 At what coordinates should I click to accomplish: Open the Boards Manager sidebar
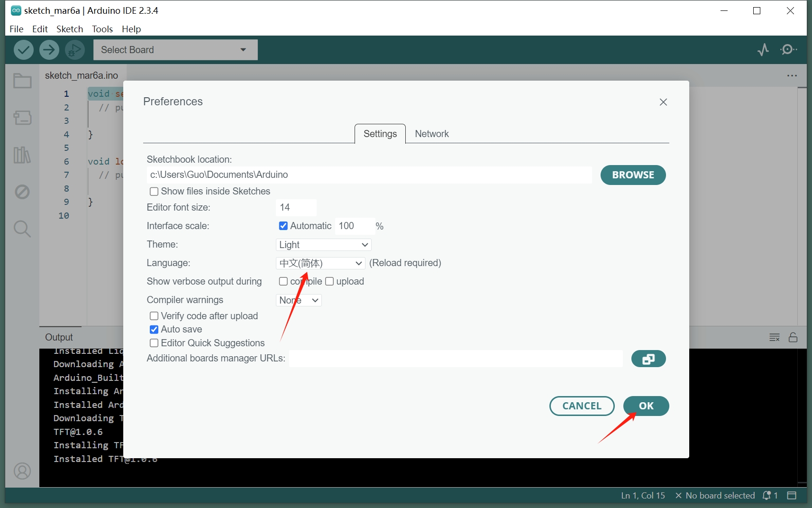(22, 118)
